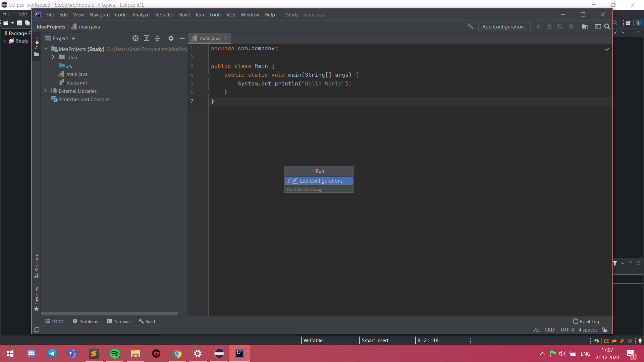Viewport: 644px width, 362px height.
Task: Click the Debug bug icon in toolbar
Action: [549, 26]
